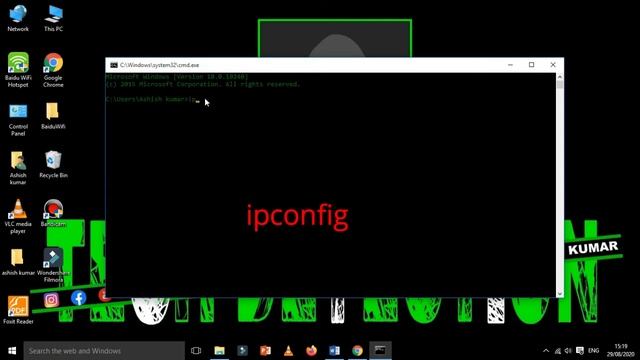Open the cmd.exe title bar system icon
This screenshot has width=640, height=360.
pyautogui.click(x=114, y=65)
